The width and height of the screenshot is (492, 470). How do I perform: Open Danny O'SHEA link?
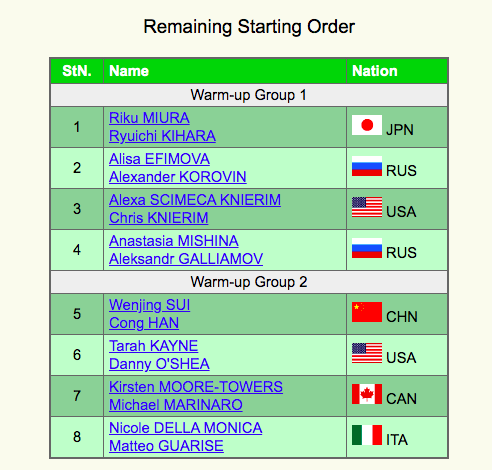[x=159, y=364]
